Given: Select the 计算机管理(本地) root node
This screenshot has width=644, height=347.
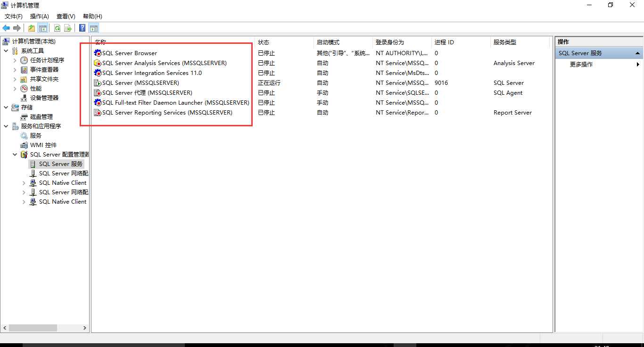Looking at the screenshot, I should [x=33, y=41].
